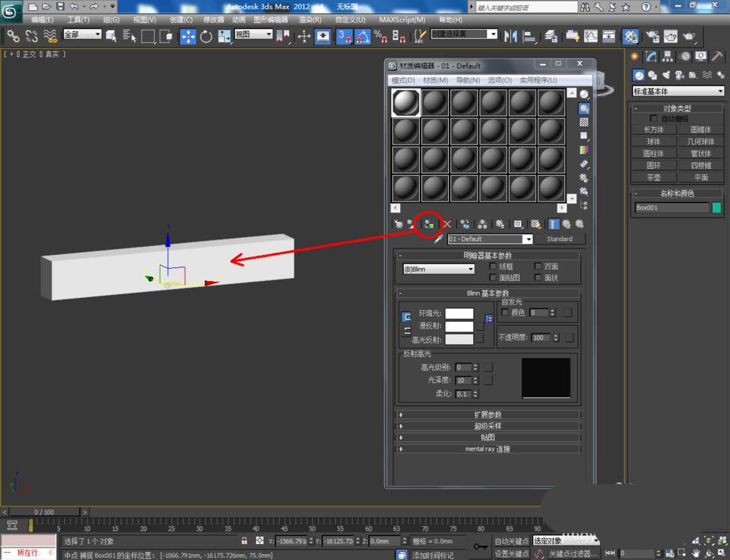Image resolution: width=730 pixels, height=560 pixels.
Task: Click the 平面 (Plane) button
Action: point(701,177)
